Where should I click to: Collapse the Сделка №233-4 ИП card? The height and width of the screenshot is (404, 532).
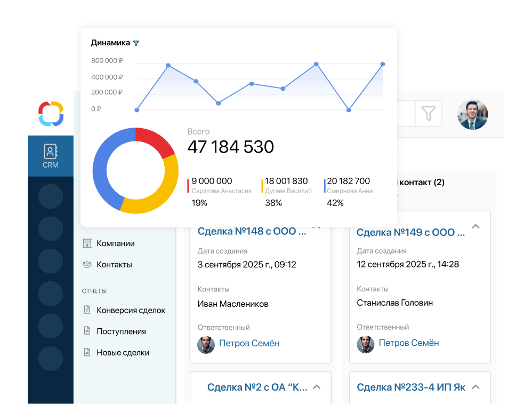(476, 387)
